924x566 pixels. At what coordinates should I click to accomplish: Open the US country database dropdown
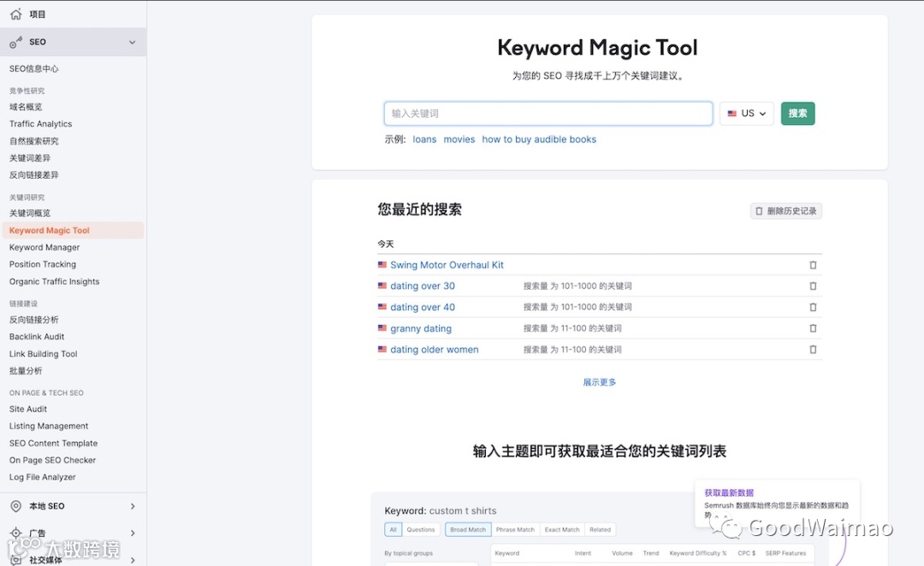click(x=747, y=113)
